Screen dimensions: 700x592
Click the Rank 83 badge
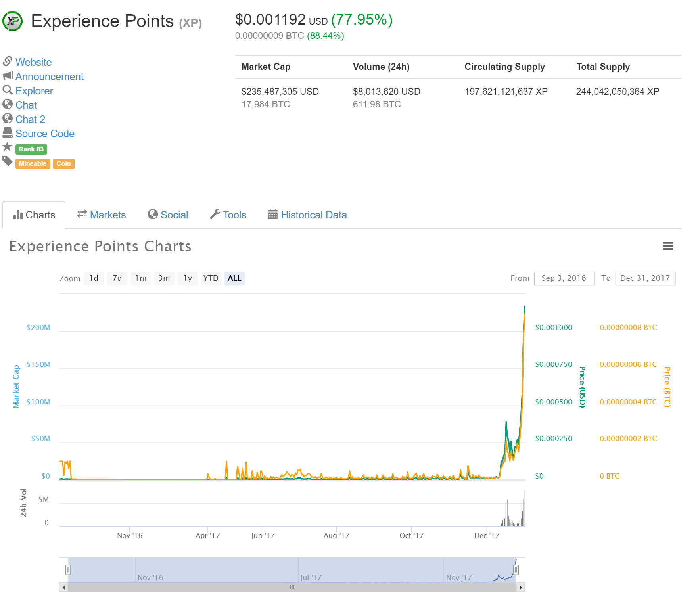31,149
